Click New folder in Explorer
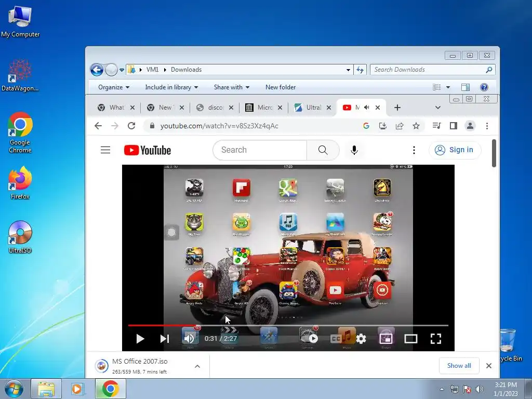The height and width of the screenshot is (399, 532). (x=281, y=87)
